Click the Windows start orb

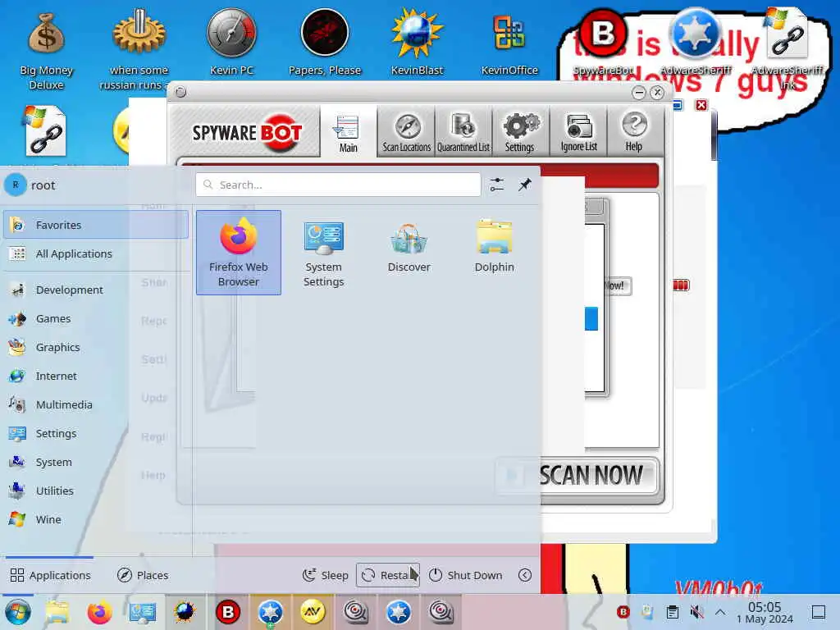(x=18, y=612)
